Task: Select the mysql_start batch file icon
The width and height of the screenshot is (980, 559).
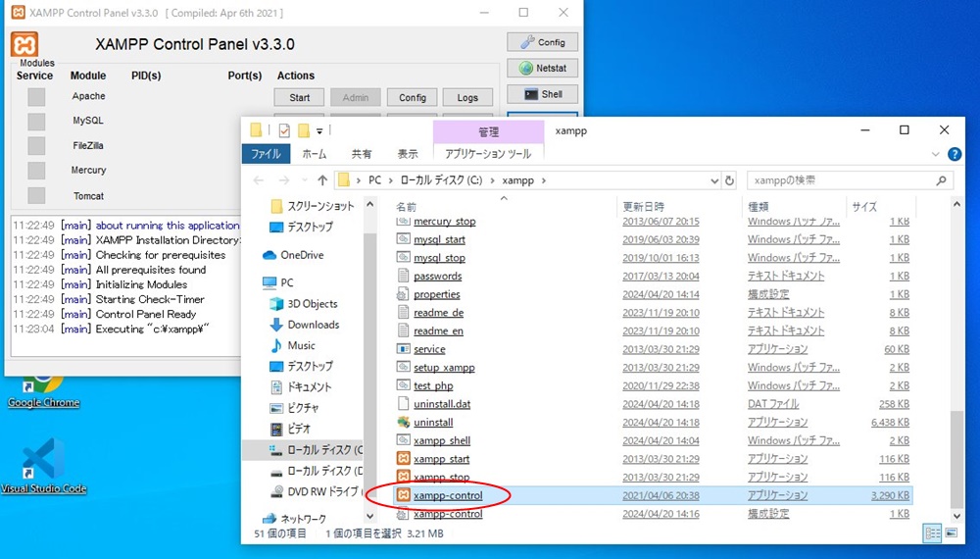Action: click(x=404, y=239)
